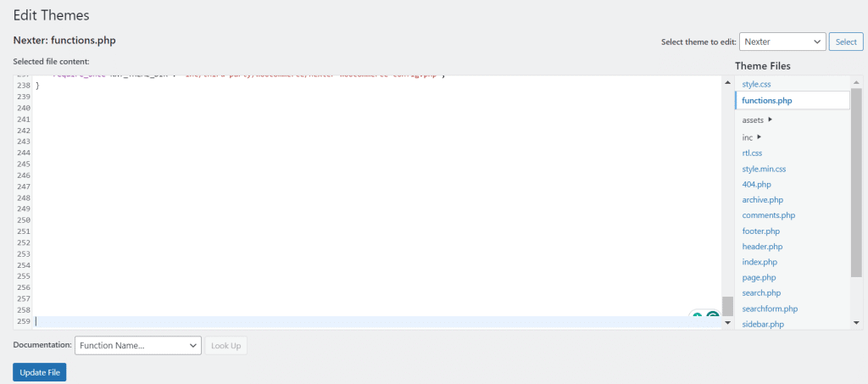Open the 404.php theme file
This screenshot has width=868, height=384.
[757, 184]
